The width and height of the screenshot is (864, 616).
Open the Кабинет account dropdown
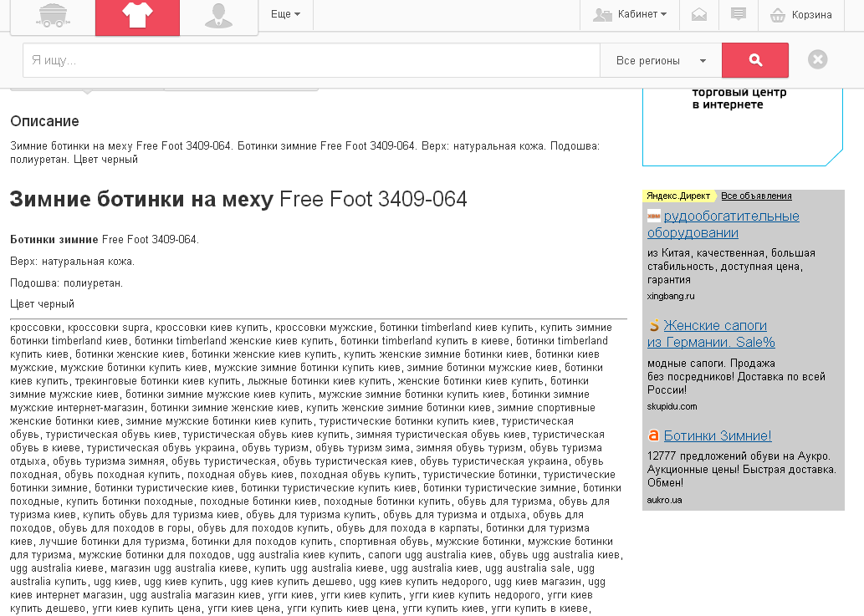(630, 14)
